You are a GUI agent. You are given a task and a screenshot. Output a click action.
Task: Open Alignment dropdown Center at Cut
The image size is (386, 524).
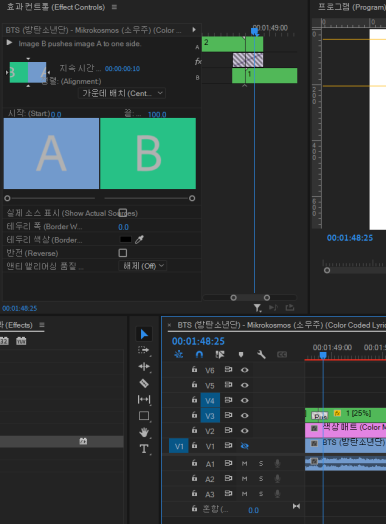[122, 93]
